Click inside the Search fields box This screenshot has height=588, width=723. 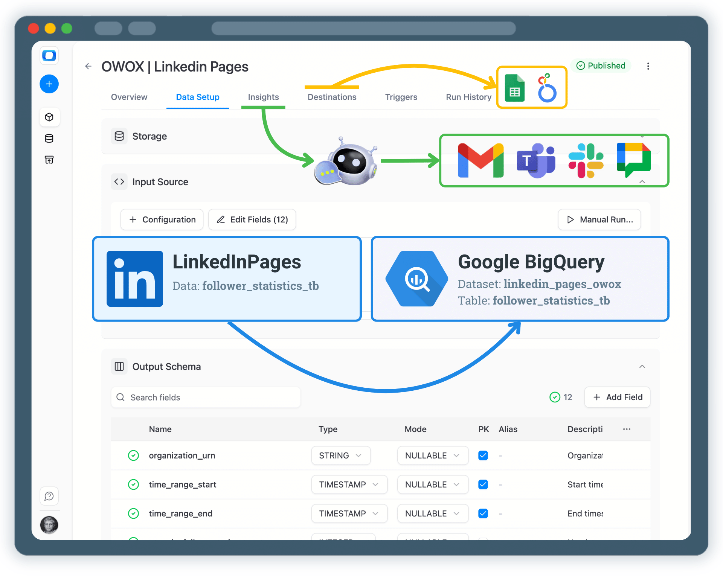point(205,397)
